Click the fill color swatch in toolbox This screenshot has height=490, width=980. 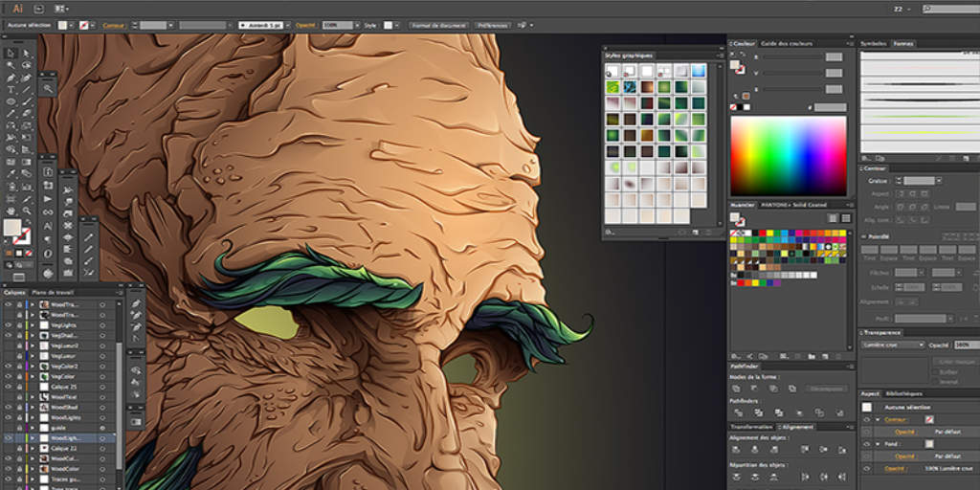pos(11,228)
